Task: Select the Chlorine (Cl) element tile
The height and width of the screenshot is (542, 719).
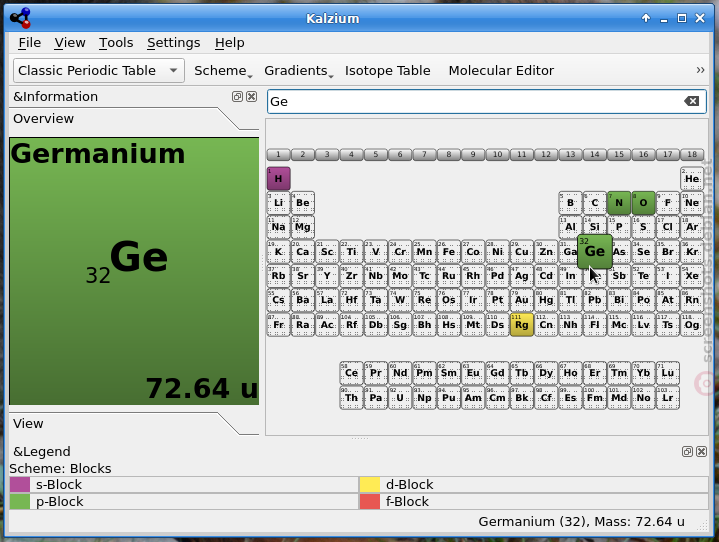Action: point(668,227)
